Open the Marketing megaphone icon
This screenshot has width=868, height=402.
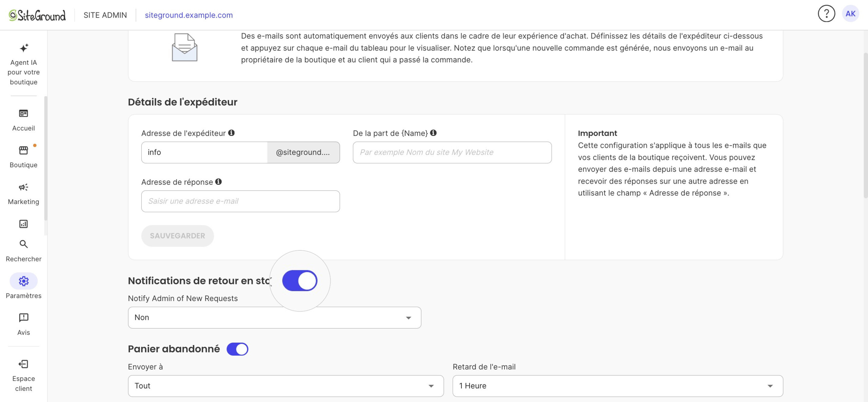tap(23, 187)
